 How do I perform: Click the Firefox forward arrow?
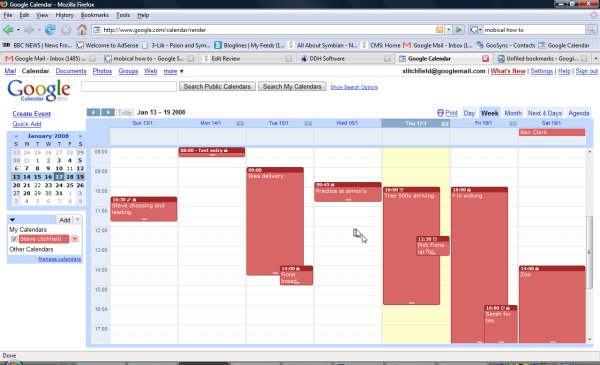pyautogui.click(x=29, y=29)
